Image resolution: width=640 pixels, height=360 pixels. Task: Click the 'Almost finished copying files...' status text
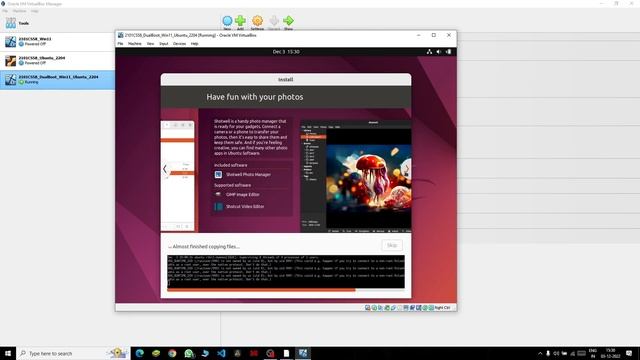(x=204, y=247)
